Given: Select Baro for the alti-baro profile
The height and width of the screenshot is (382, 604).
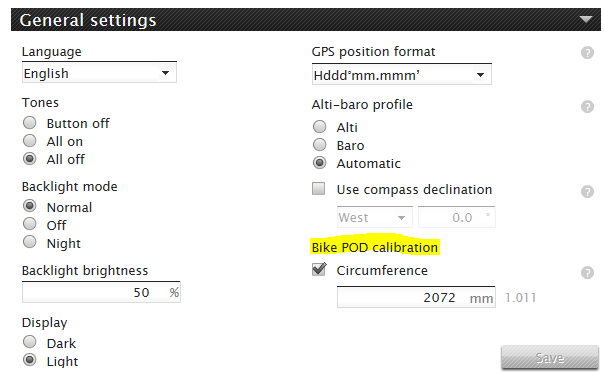Looking at the screenshot, I should point(319,144).
